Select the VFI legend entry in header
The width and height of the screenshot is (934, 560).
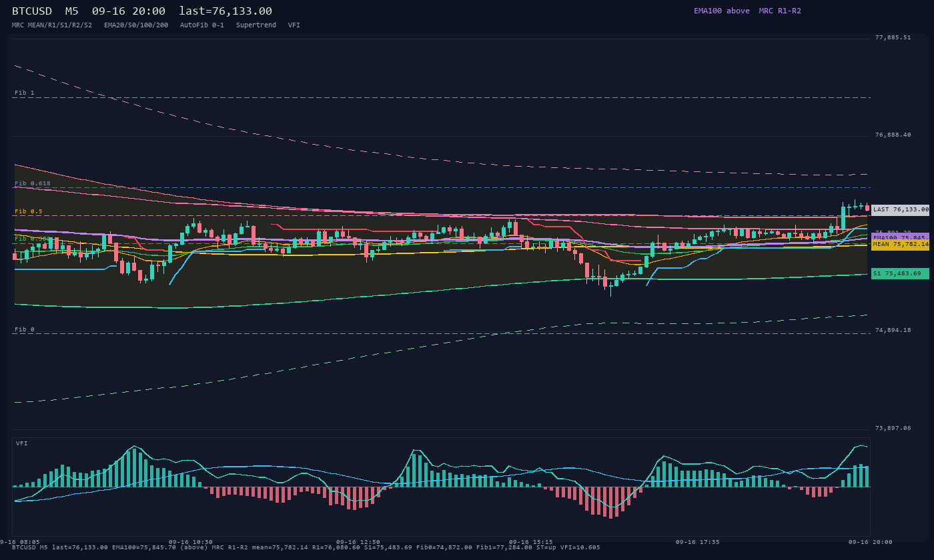point(294,25)
